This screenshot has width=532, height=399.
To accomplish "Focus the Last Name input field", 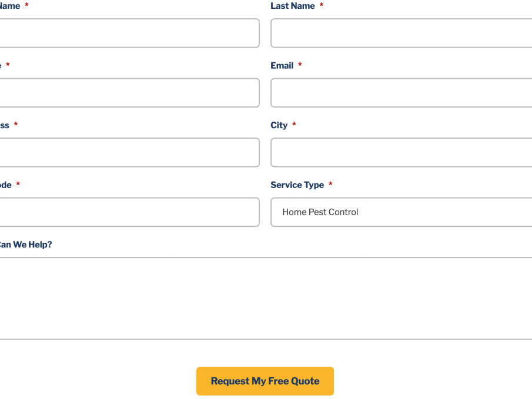I will 401,33.
